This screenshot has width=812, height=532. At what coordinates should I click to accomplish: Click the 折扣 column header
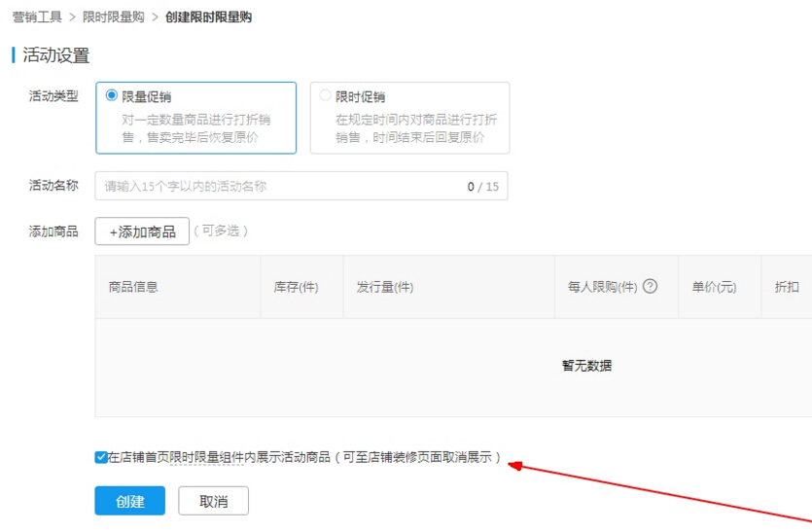786,287
